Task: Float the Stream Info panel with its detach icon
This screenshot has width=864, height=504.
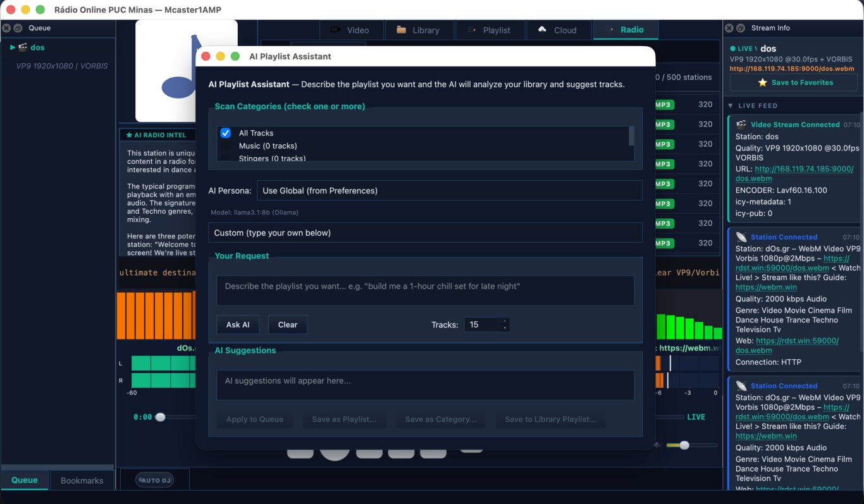Action: point(741,28)
